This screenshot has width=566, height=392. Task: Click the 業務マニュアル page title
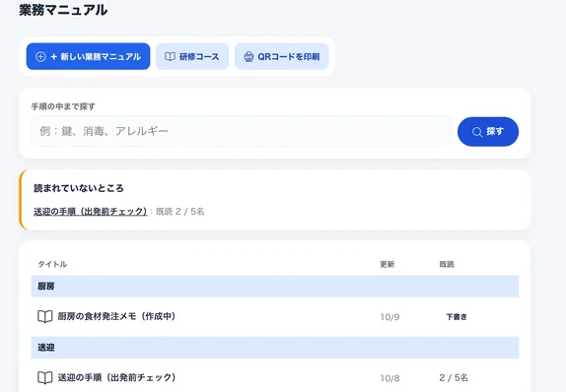(63, 10)
